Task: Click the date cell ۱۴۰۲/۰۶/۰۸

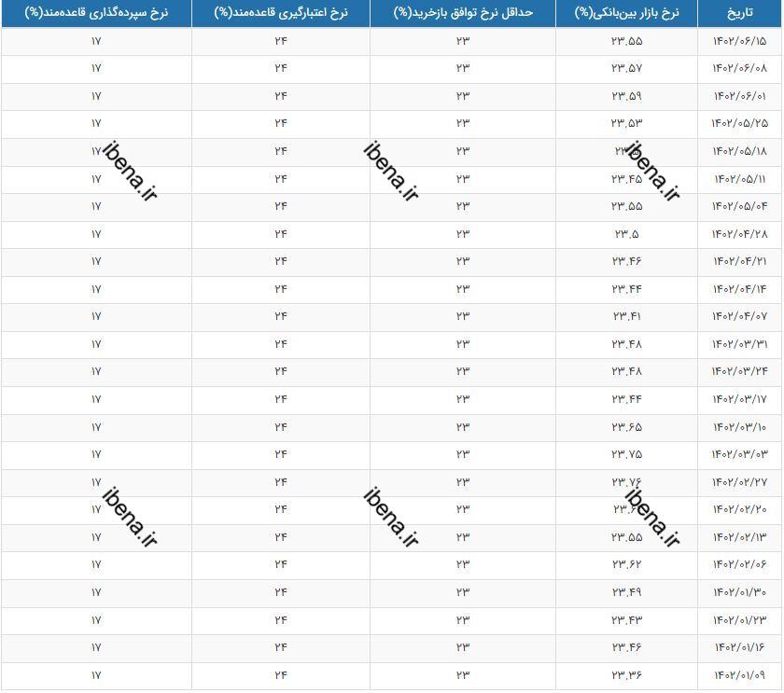Action: point(740,68)
